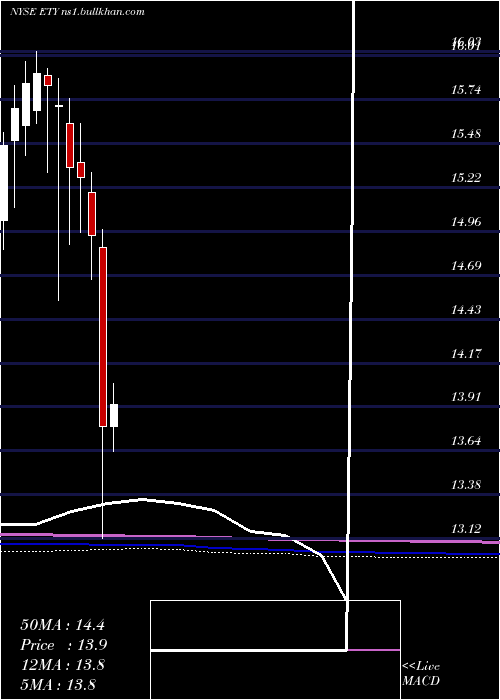Click the 14.17 price axis label
Image resolution: width=500 pixels, height=700 pixels.
(466, 354)
